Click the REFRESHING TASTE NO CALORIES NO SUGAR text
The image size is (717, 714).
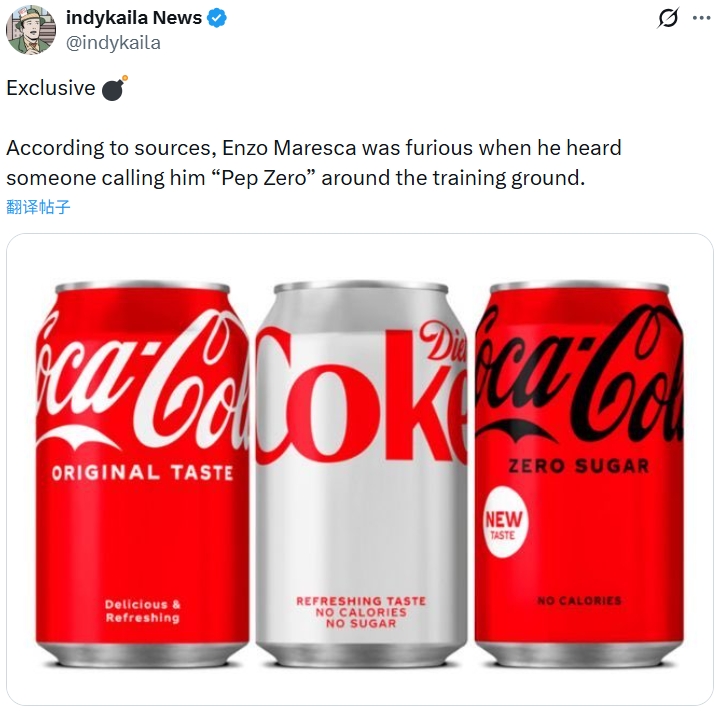(x=360, y=612)
